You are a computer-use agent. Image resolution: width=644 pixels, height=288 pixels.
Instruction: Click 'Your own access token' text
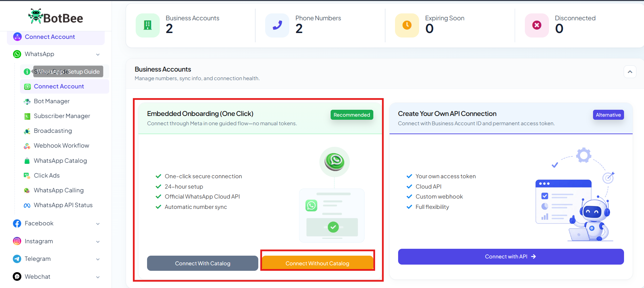[x=446, y=176]
